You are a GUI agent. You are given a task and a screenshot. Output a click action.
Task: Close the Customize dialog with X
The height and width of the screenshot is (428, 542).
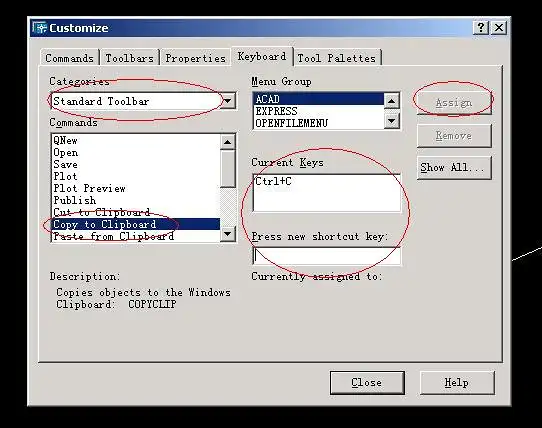point(499,28)
